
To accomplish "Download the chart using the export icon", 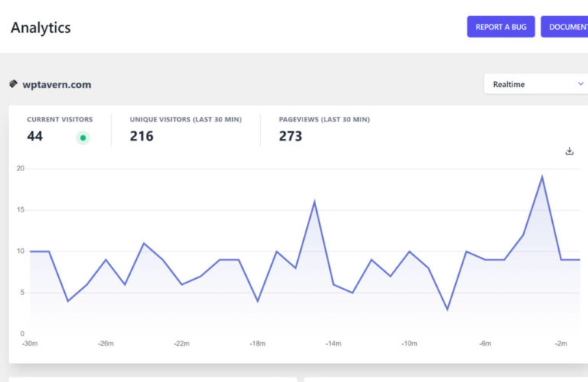I will click(x=569, y=151).
